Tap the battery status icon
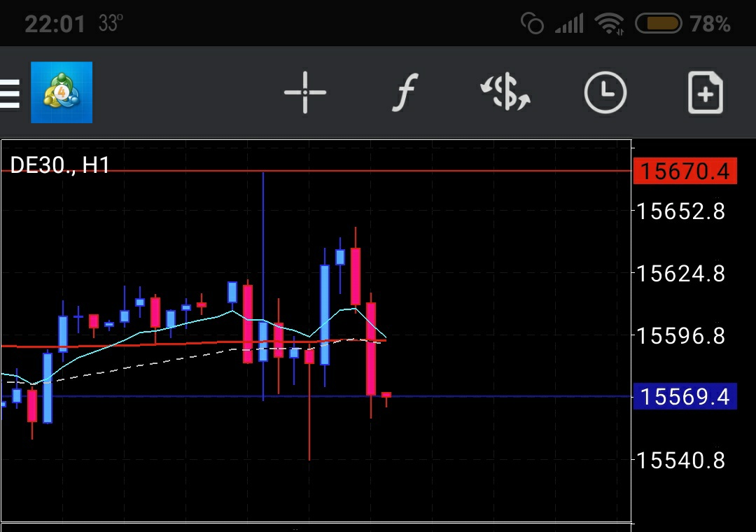Image resolution: width=756 pixels, height=532 pixels. coord(659,23)
